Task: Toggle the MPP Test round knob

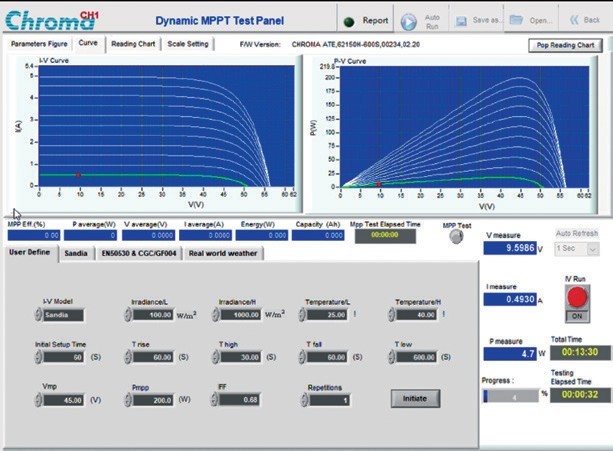Action: click(x=456, y=236)
